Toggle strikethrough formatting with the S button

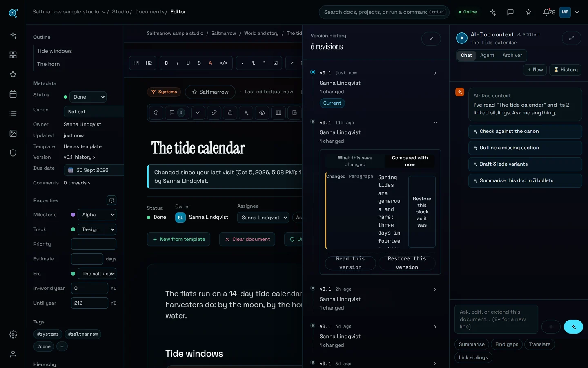pos(199,63)
